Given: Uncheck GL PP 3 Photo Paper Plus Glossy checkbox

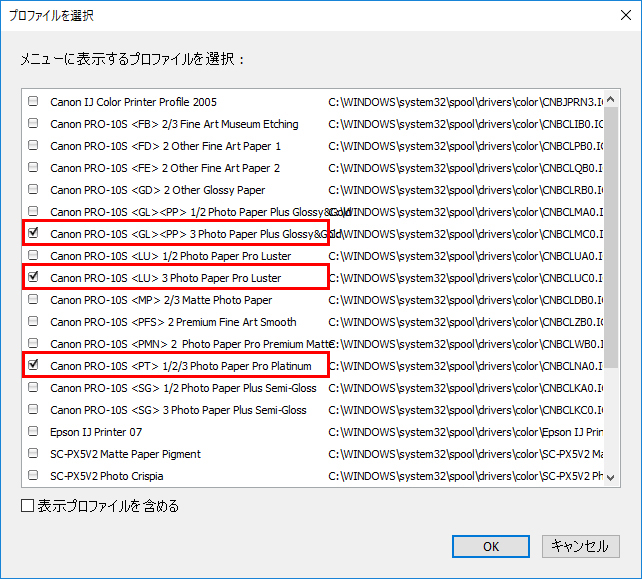Looking at the screenshot, I should pos(33,233).
